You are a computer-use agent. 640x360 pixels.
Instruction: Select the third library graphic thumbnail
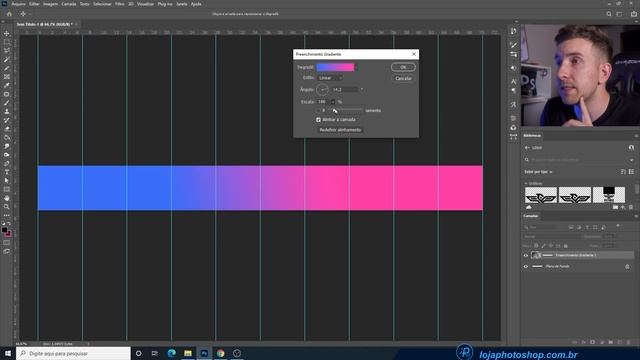click(x=609, y=195)
